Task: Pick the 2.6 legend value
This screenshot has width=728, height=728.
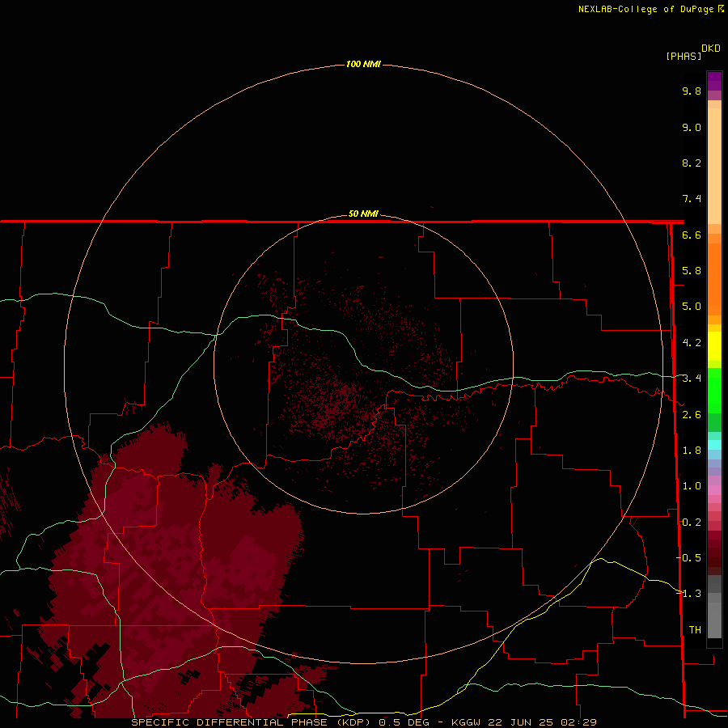Action: [x=692, y=415]
